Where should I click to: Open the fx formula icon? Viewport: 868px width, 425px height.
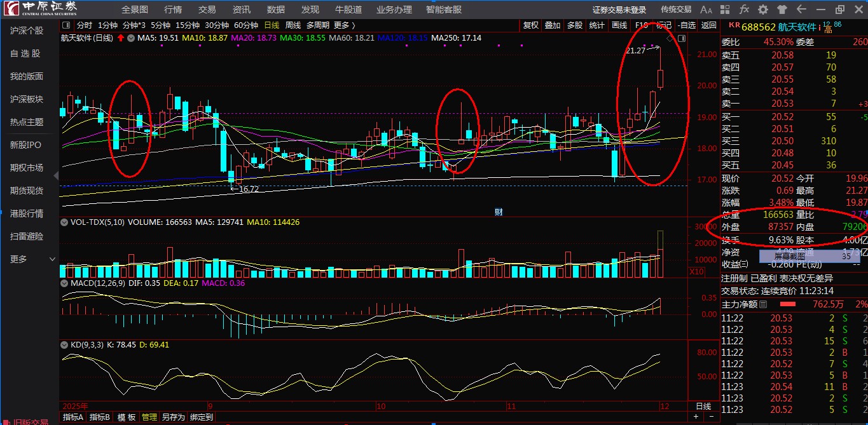click(x=743, y=10)
